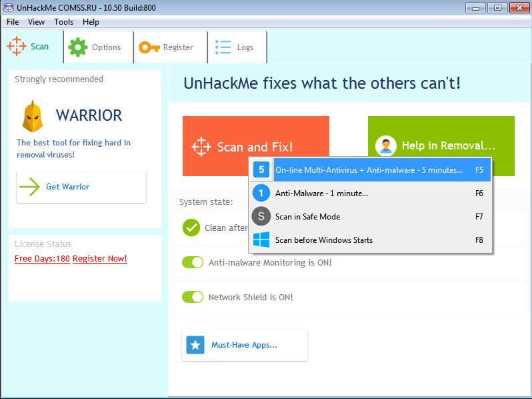Click the gray S Safe Mode icon

(261, 216)
